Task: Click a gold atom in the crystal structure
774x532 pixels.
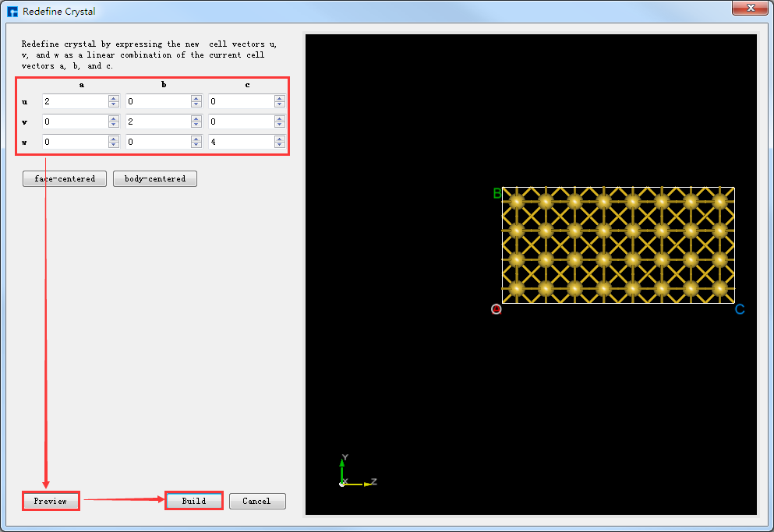Action: point(604,232)
